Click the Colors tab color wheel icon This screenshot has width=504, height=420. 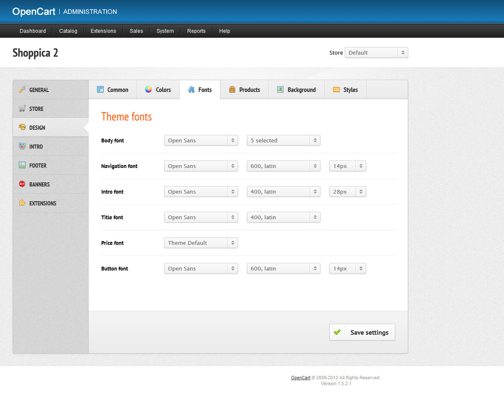148,89
